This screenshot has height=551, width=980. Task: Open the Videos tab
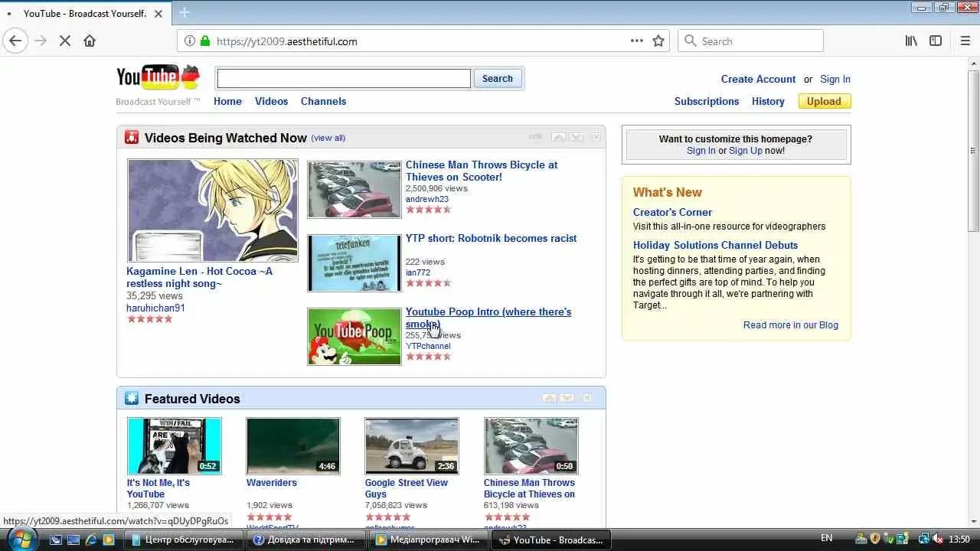pos(271,101)
